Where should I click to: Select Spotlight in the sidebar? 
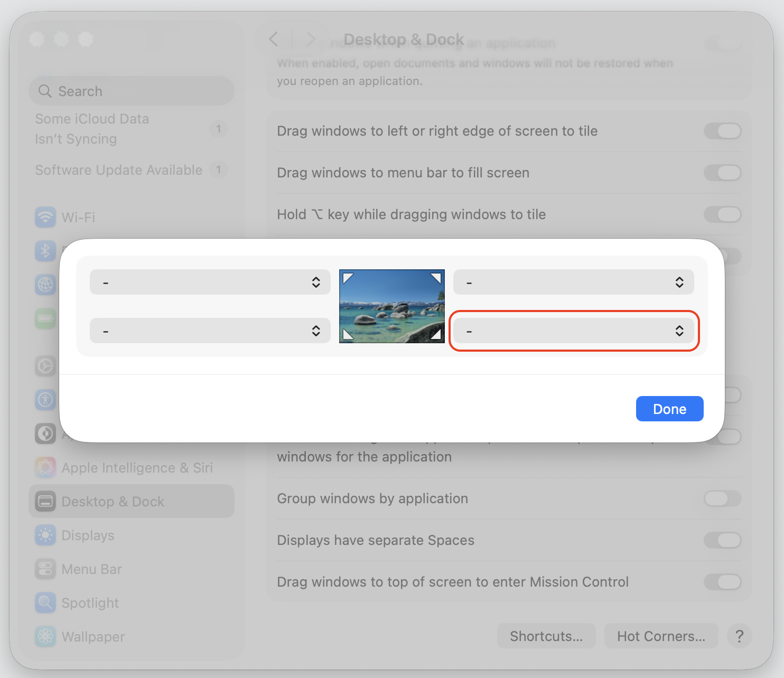click(132, 602)
